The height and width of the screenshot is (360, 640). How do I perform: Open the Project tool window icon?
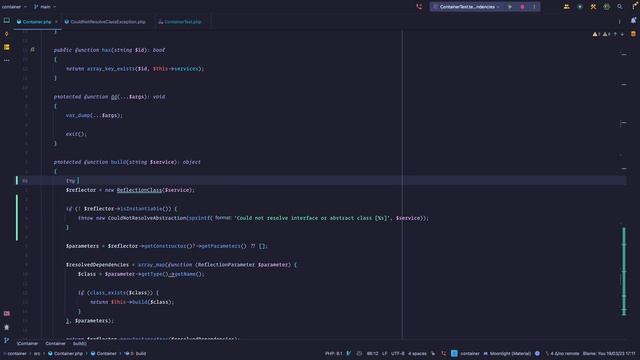(7, 20)
